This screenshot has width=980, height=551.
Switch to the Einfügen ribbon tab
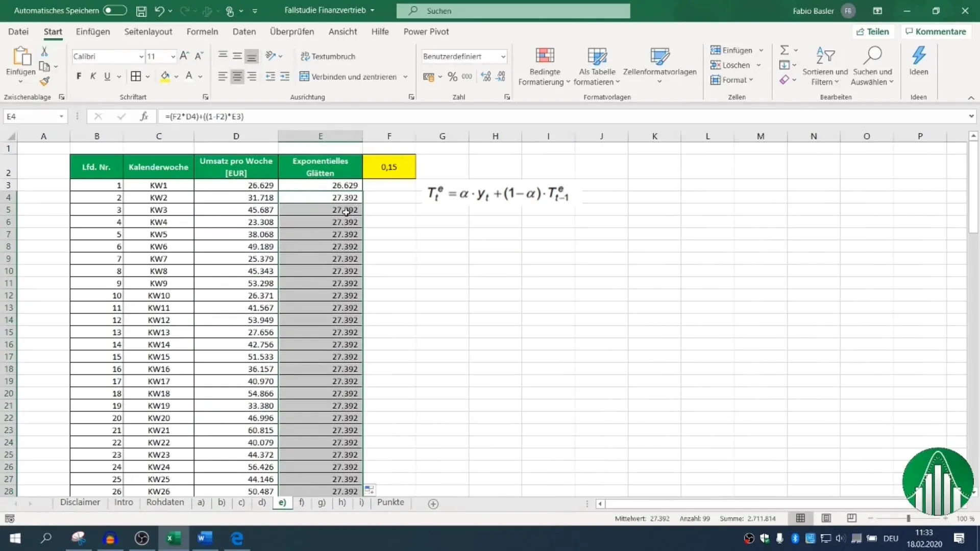(x=93, y=32)
